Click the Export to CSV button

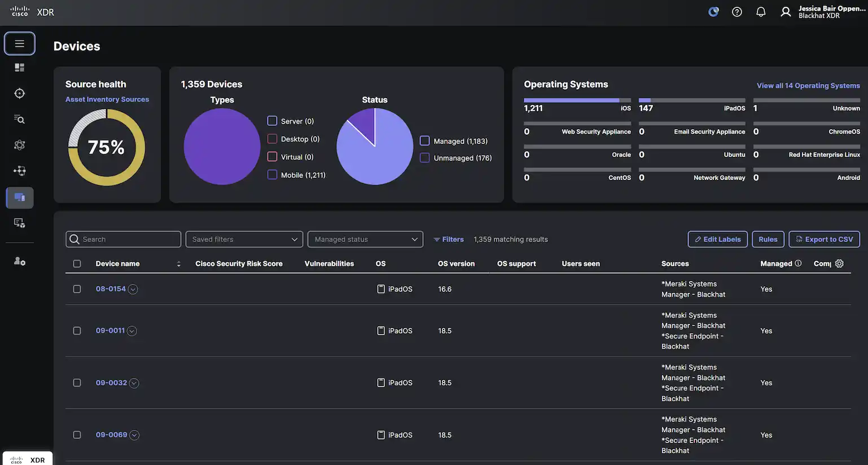[824, 239]
